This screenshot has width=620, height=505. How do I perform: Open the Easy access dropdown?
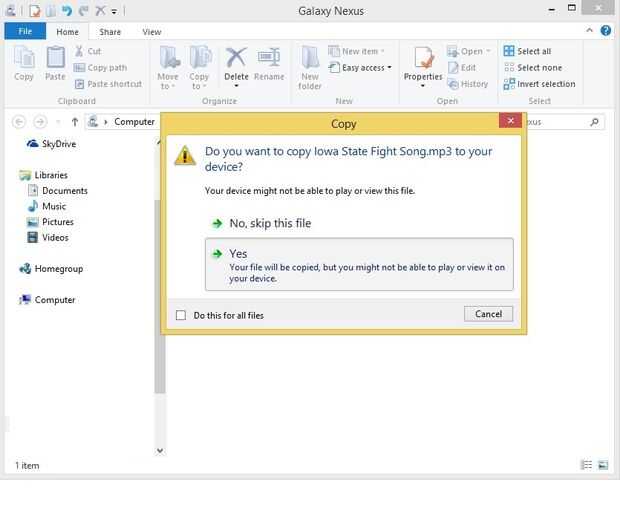click(x=360, y=68)
